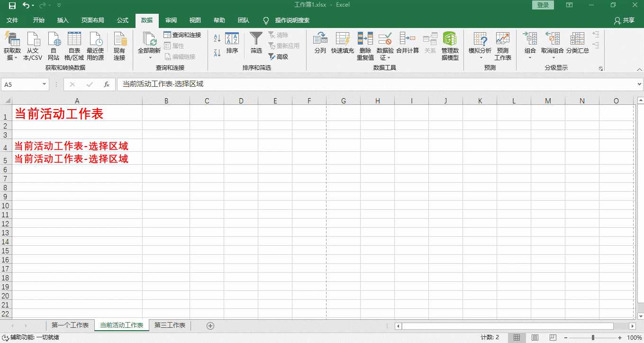
Task: Click From Web (自网站) icon
Action: pyautogui.click(x=54, y=46)
